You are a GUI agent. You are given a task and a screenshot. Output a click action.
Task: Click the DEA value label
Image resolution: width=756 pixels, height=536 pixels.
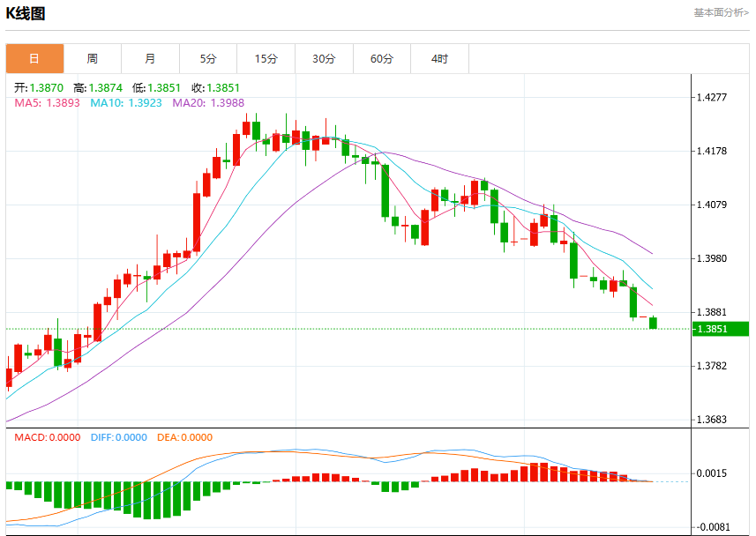(184, 437)
